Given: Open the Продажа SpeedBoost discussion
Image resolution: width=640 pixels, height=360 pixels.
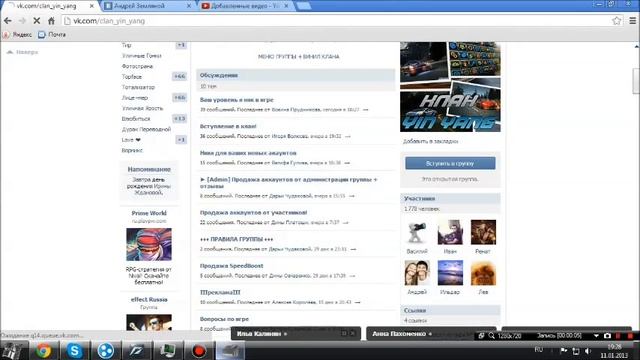Looking at the screenshot, I should pyautogui.click(x=231, y=266).
